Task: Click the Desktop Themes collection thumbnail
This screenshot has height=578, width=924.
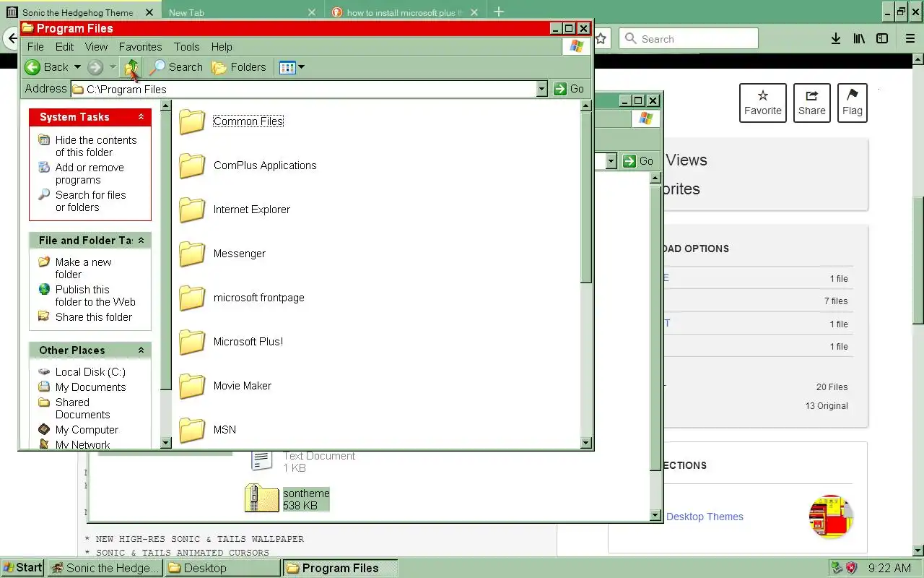Action: [x=832, y=517]
